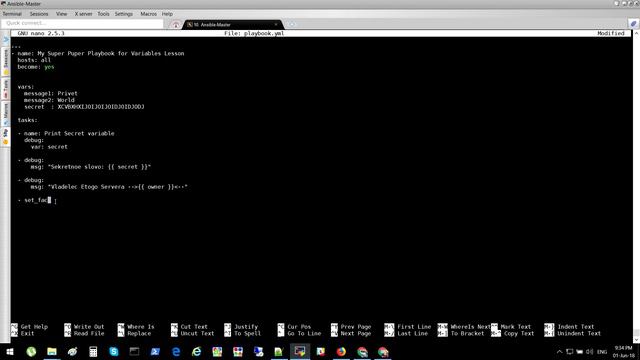The height and width of the screenshot is (360, 640).
Task: Open the Windows Start menu
Action: 10,352
